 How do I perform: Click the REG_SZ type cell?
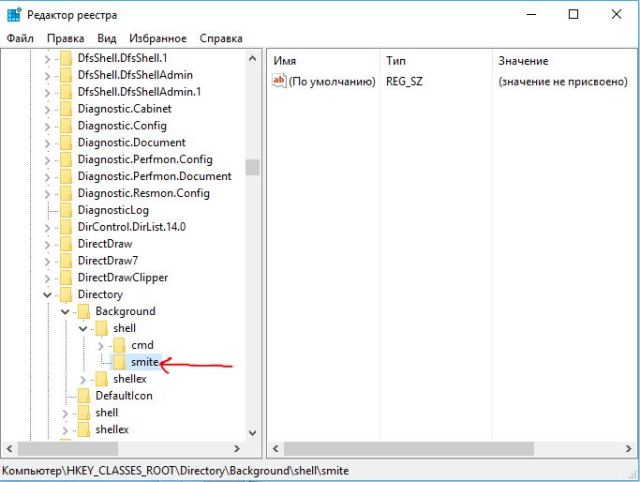(x=404, y=81)
